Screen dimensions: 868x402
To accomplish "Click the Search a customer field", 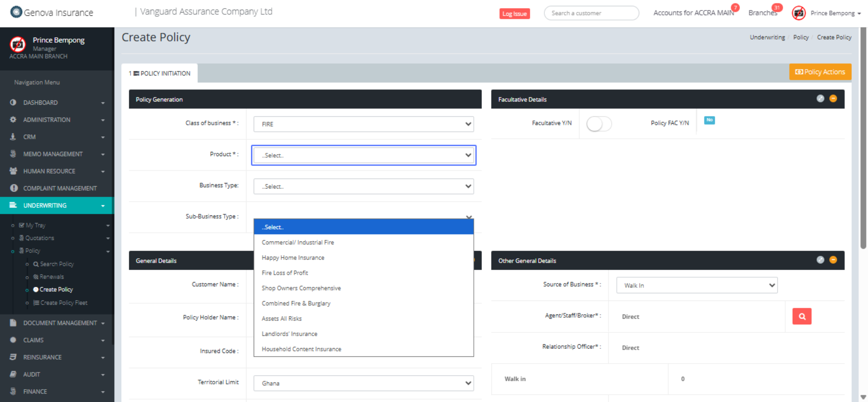I will click(591, 13).
